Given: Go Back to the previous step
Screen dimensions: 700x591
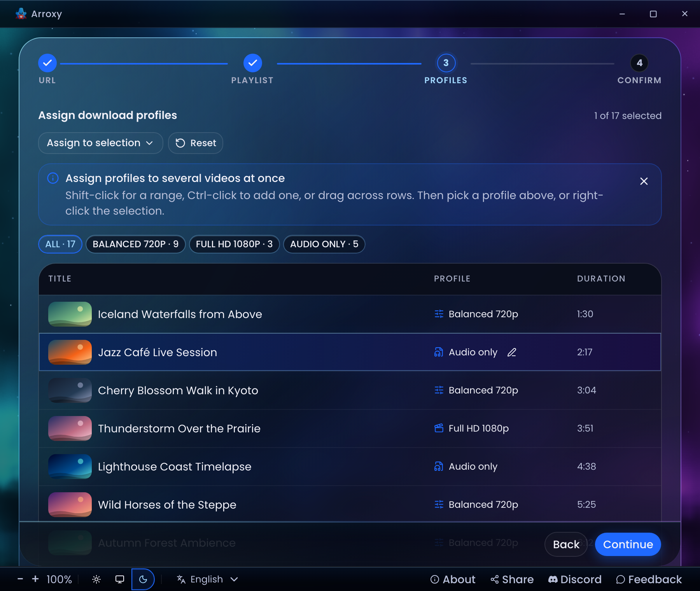Looking at the screenshot, I should click(566, 544).
